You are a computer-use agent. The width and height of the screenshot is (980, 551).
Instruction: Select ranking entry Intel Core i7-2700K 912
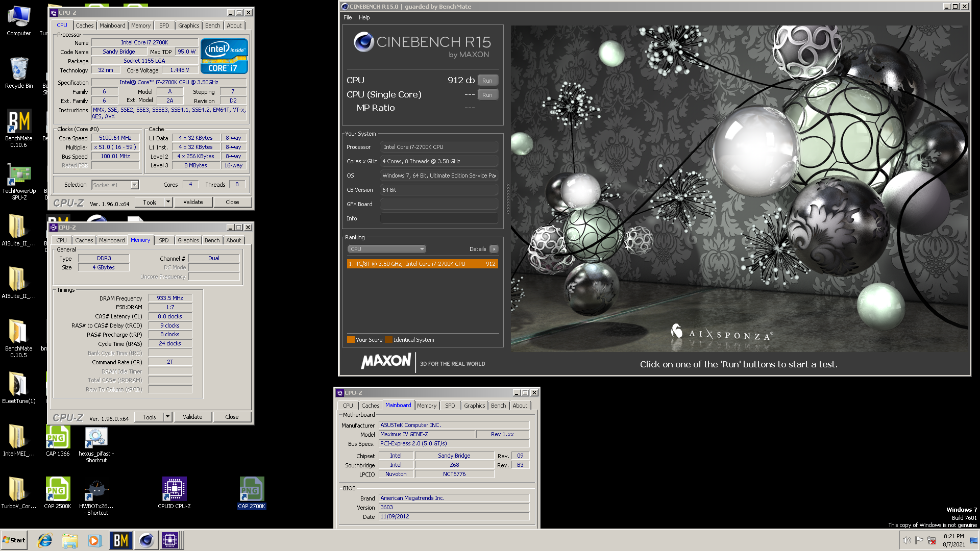422,264
